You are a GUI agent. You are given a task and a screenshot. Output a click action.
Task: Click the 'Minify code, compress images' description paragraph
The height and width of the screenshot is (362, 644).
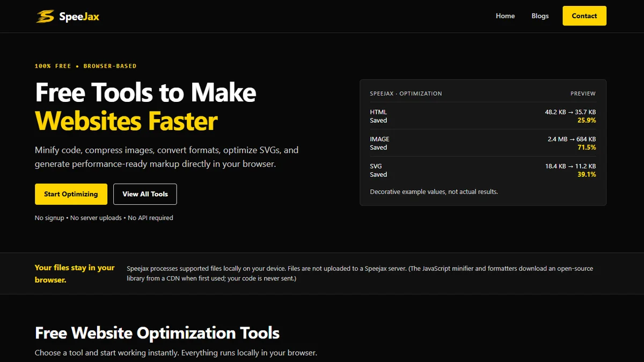tap(166, 157)
